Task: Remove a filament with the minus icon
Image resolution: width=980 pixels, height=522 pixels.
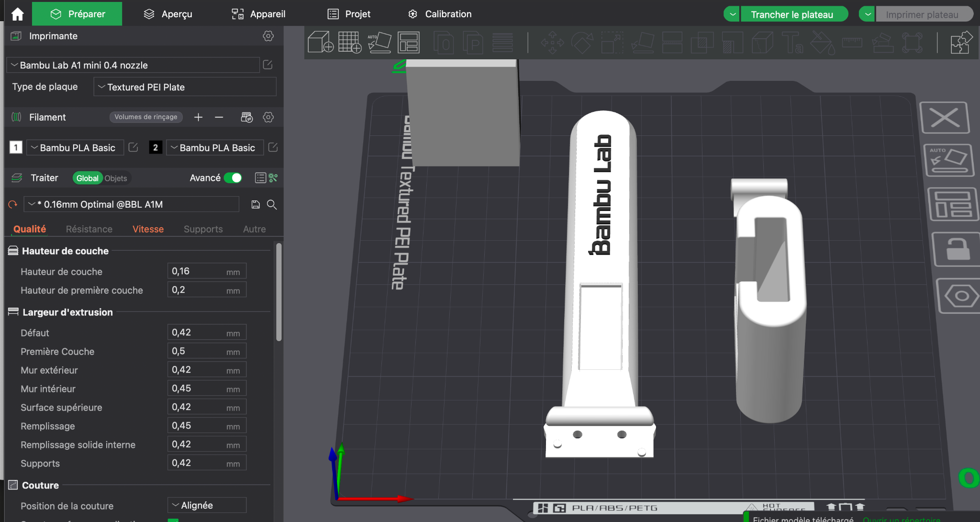Action: (x=219, y=117)
